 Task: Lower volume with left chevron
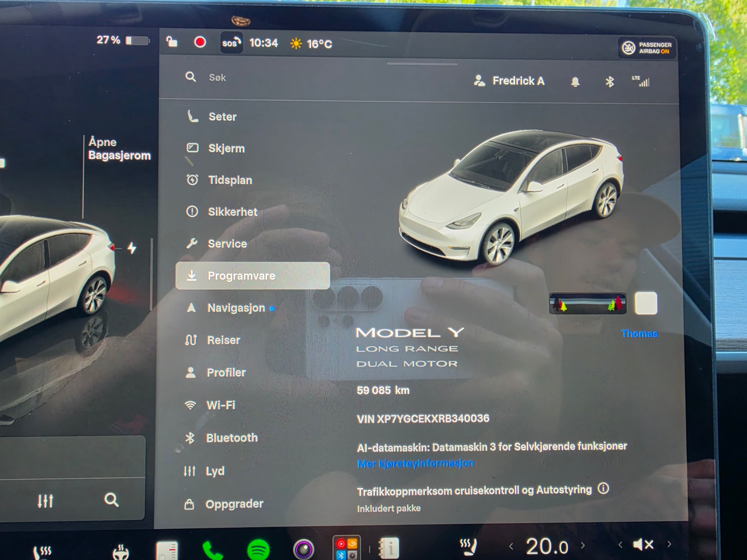click(620, 545)
